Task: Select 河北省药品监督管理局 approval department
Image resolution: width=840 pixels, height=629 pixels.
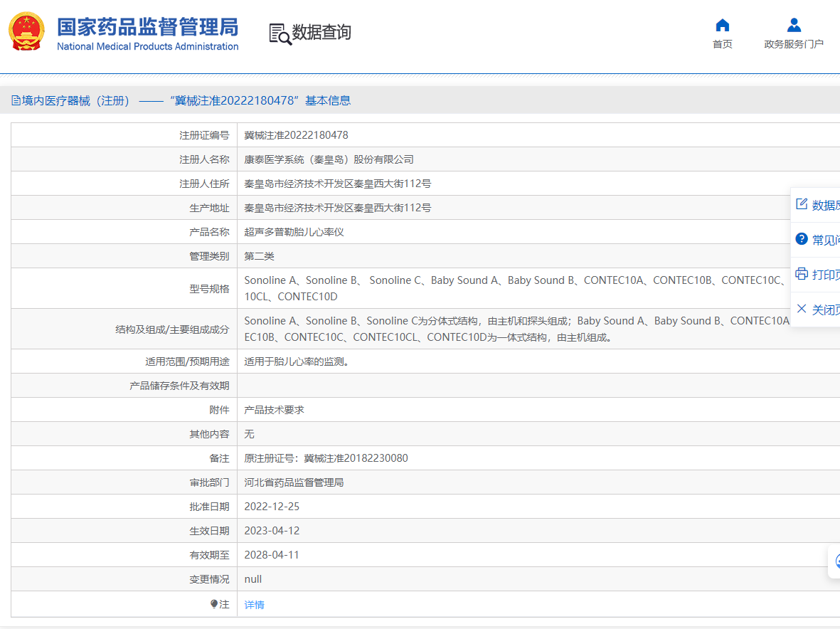Action: point(294,482)
